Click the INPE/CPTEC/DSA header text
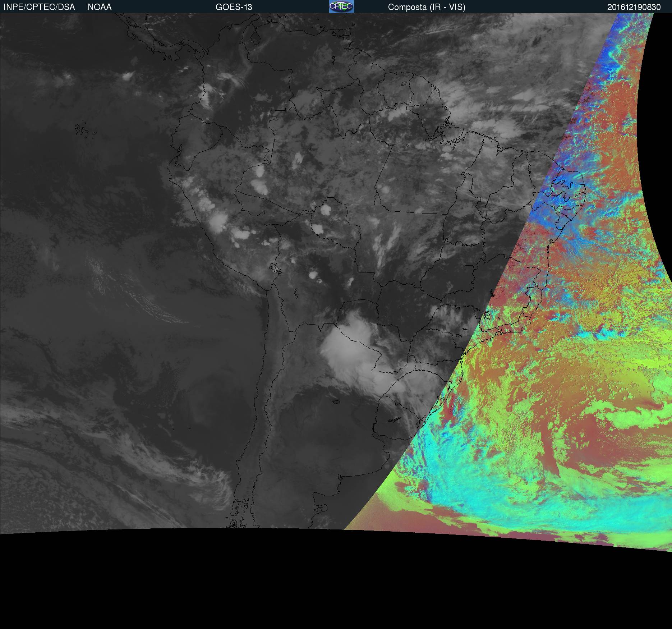Viewport: 672px width, 629px height. (39, 7)
